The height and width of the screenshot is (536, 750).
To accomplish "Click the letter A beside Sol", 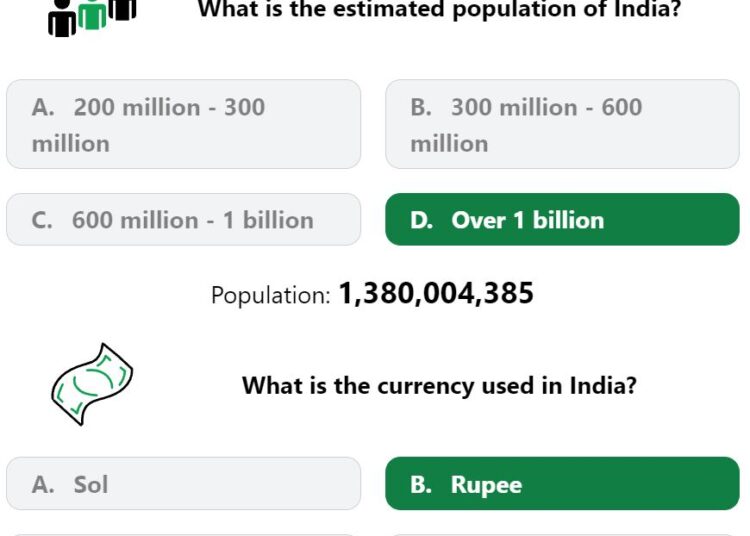I will (x=43, y=484).
